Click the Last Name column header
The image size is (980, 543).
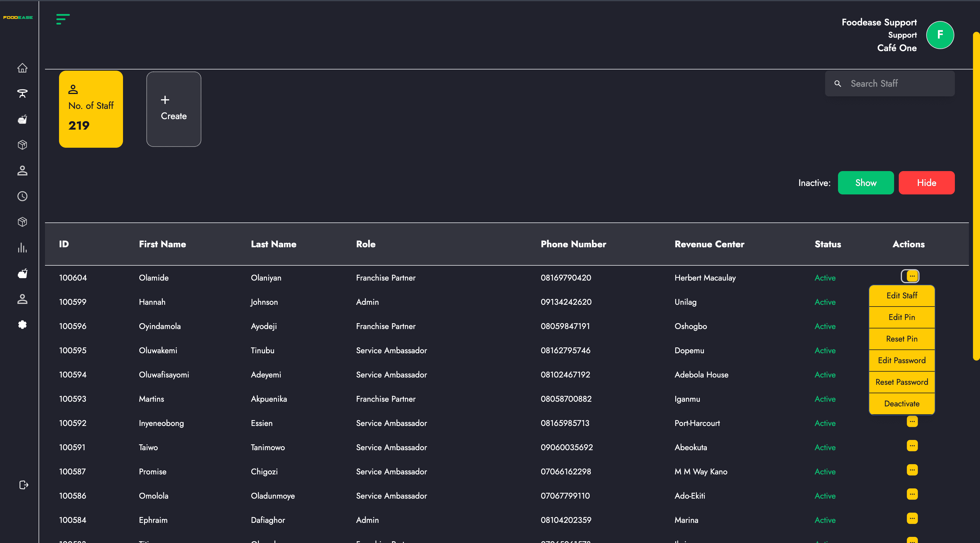pos(273,244)
